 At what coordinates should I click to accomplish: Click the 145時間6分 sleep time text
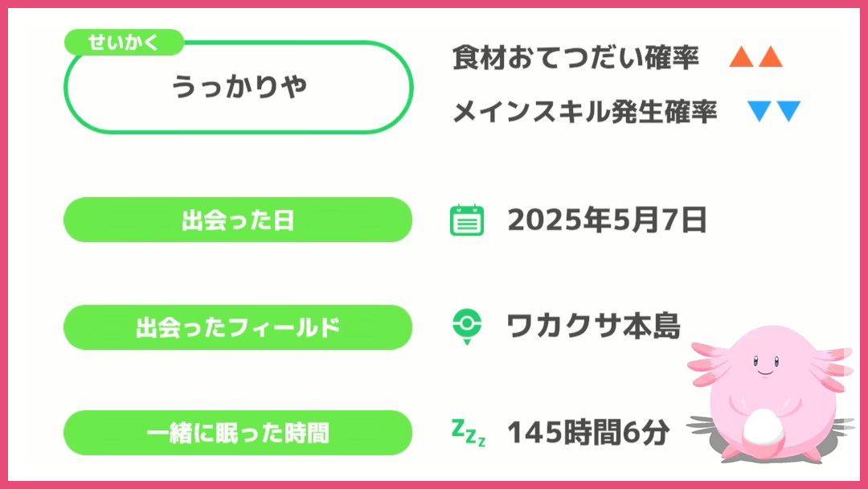pos(588,433)
